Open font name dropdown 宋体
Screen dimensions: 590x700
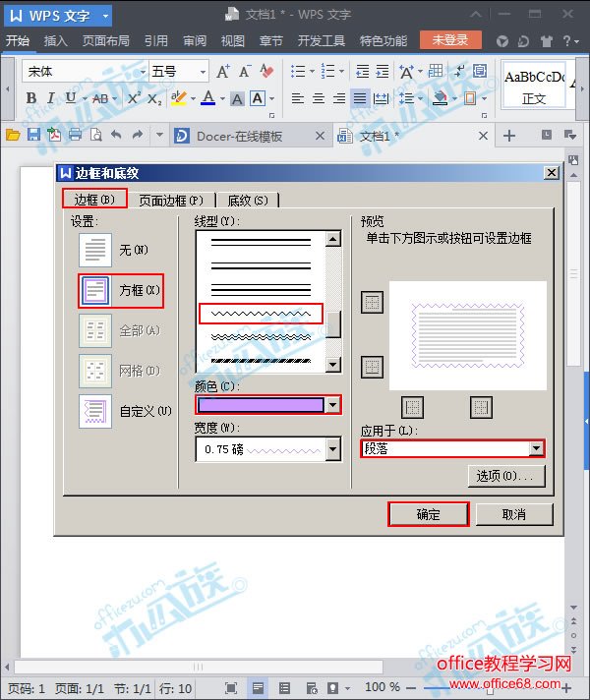(143, 72)
